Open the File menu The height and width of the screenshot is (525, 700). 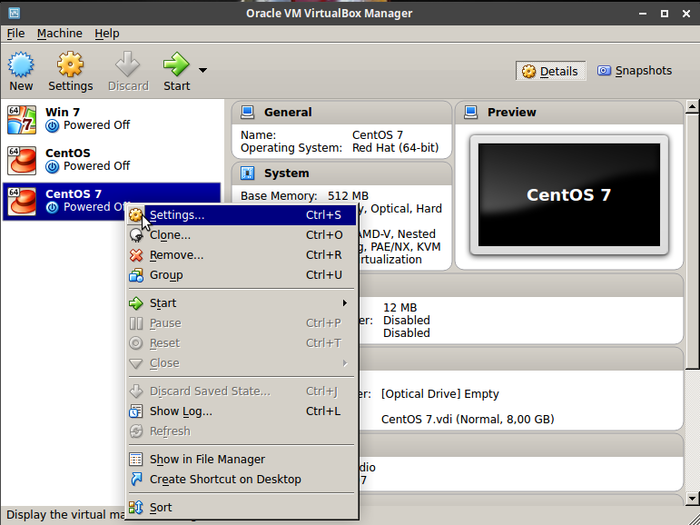(16, 33)
